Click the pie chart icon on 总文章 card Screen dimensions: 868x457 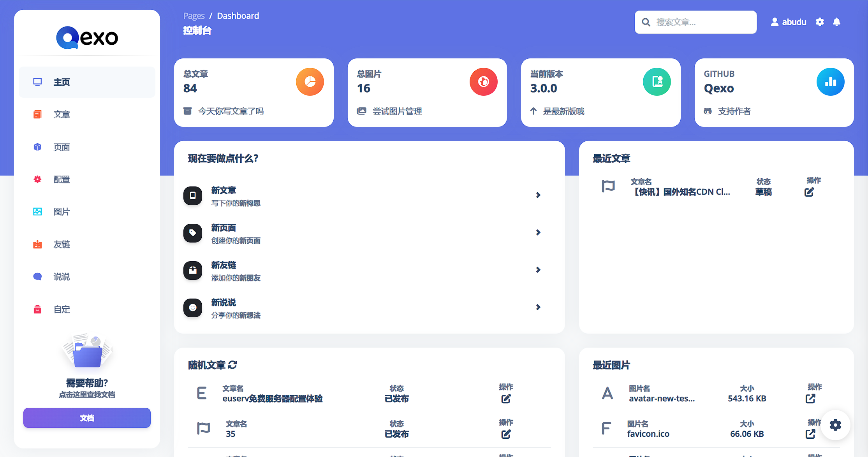click(310, 82)
